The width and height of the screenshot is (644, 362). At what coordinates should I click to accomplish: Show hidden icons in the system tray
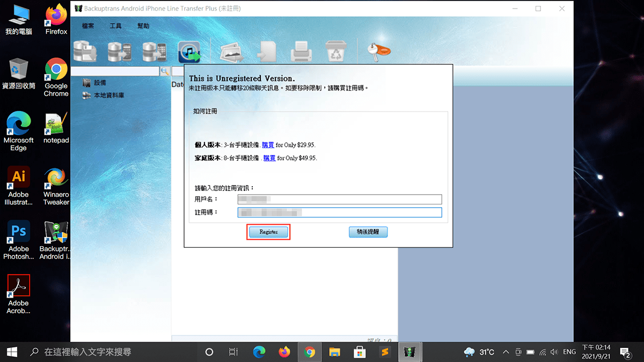(x=506, y=352)
